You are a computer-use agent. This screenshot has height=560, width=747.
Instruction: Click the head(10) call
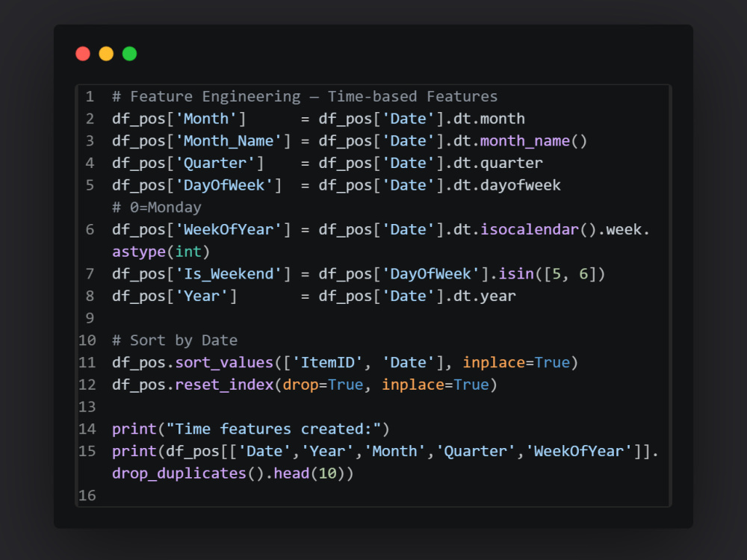click(x=309, y=473)
